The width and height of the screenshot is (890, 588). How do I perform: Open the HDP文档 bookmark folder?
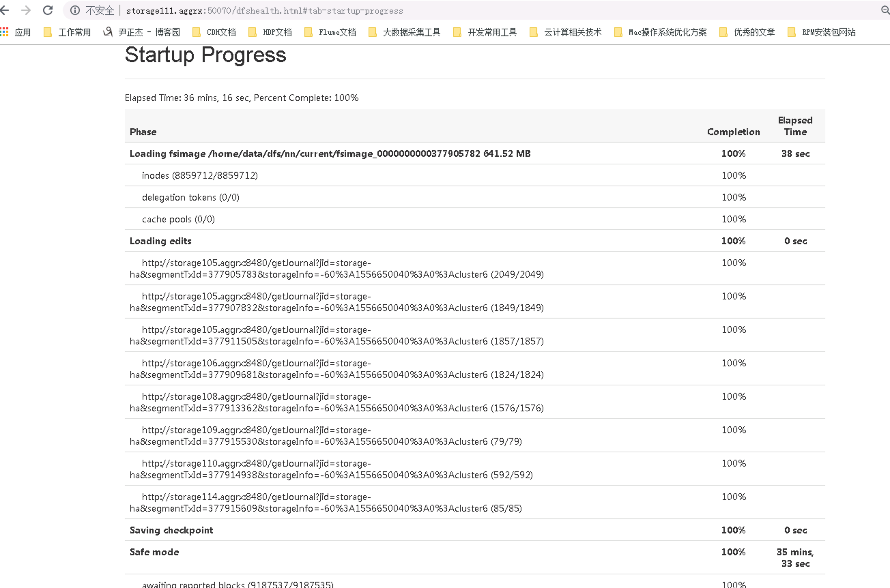(x=270, y=32)
